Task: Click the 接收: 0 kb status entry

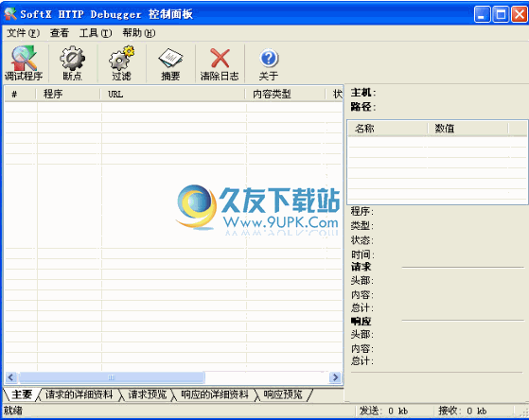Action: click(463, 411)
